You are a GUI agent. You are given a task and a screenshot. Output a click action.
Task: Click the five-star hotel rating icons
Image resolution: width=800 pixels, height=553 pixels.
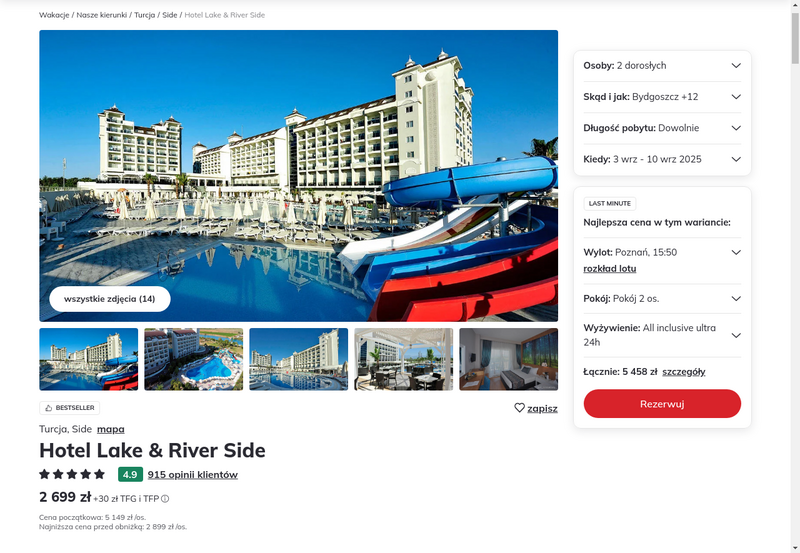[72, 474]
